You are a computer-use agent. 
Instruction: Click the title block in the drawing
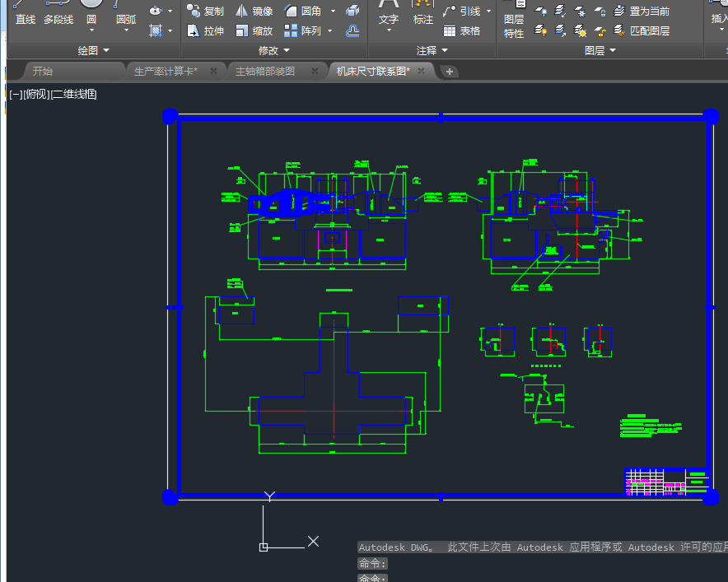pos(665,482)
